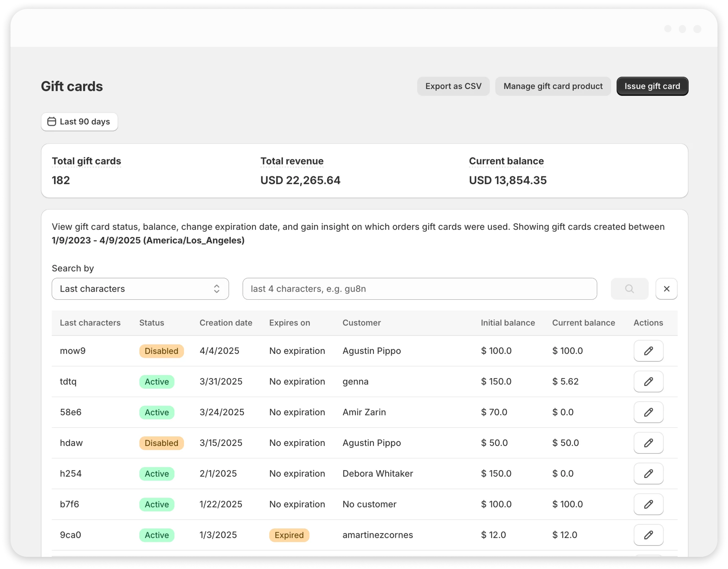Edit the hdaw gift card

648,443
